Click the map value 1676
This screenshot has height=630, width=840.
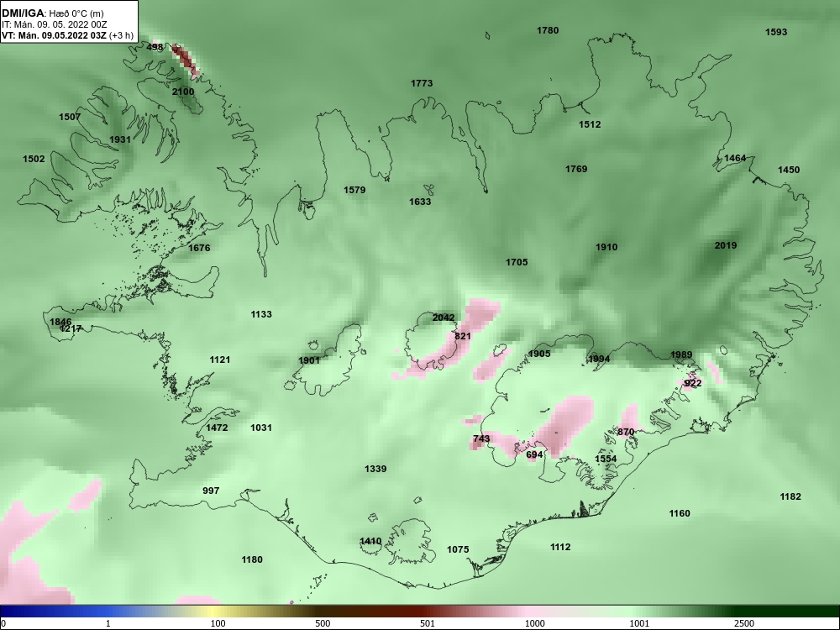[199, 248]
